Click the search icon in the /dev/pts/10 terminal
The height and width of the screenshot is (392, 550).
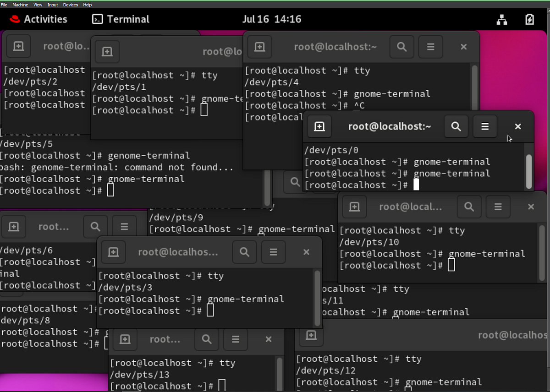coord(469,207)
